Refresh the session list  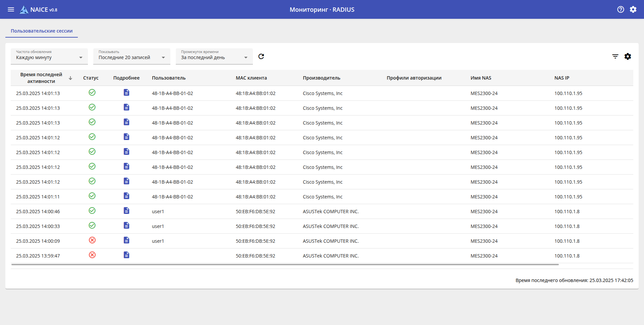click(261, 56)
